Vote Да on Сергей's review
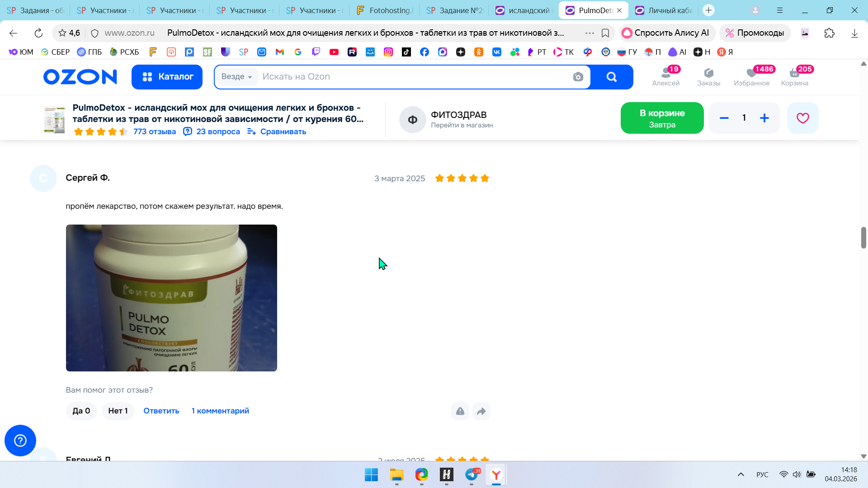The width and height of the screenshot is (868, 488). (81, 411)
